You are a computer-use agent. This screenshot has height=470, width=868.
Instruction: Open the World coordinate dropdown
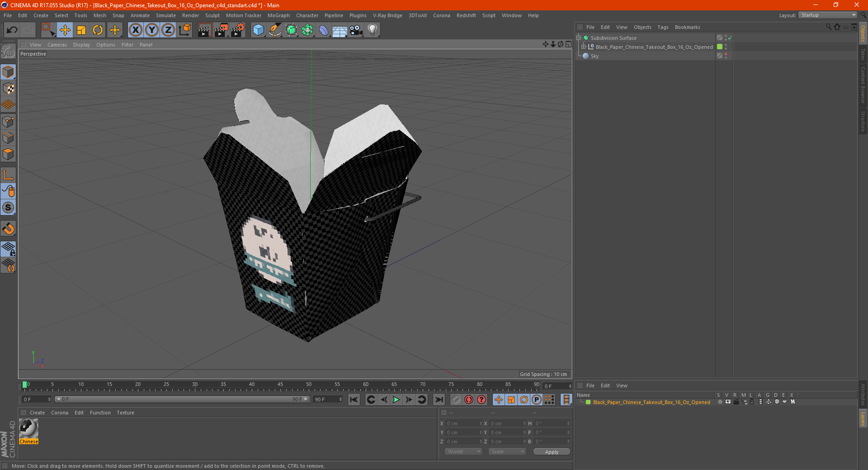point(463,451)
